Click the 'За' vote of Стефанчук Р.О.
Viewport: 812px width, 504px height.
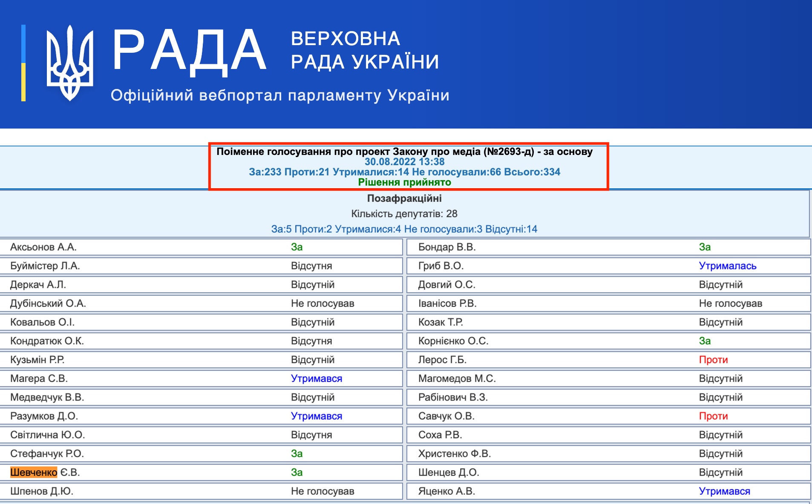pos(297,453)
